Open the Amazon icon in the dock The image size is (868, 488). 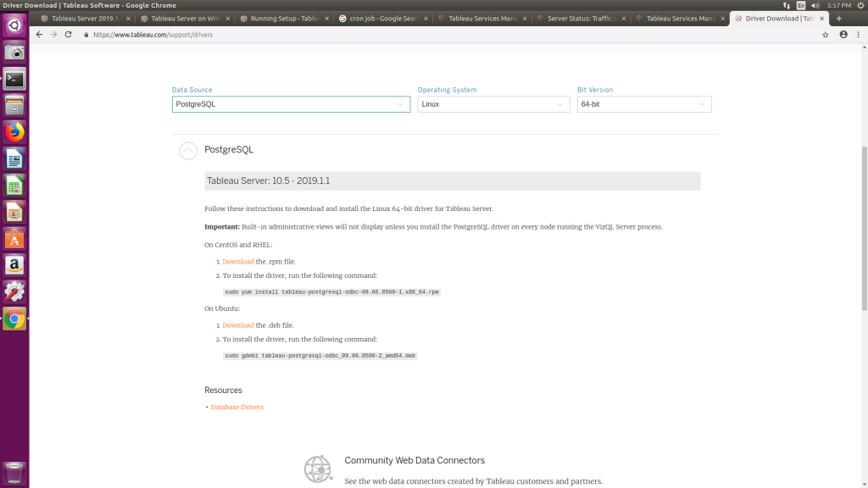14,265
